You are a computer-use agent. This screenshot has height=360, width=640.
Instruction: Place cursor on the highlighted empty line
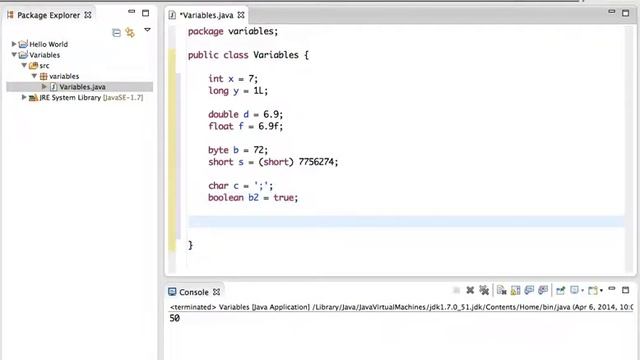pyautogui.click(x=406, y=222)
